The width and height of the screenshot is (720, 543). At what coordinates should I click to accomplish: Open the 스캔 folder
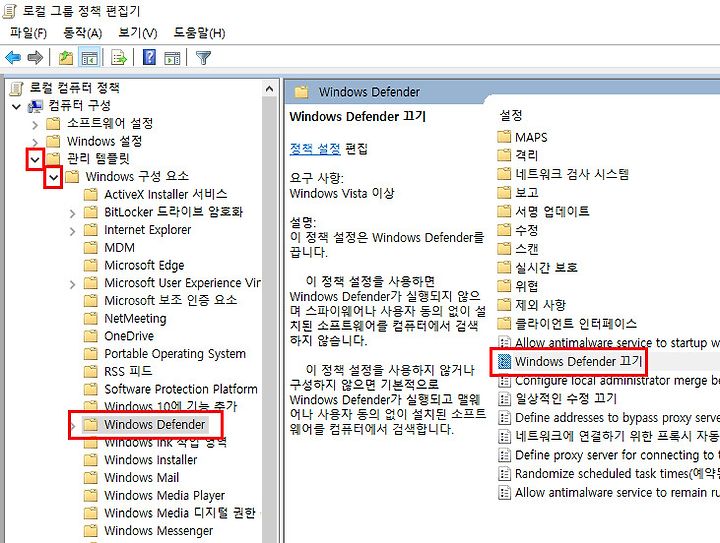518,249
